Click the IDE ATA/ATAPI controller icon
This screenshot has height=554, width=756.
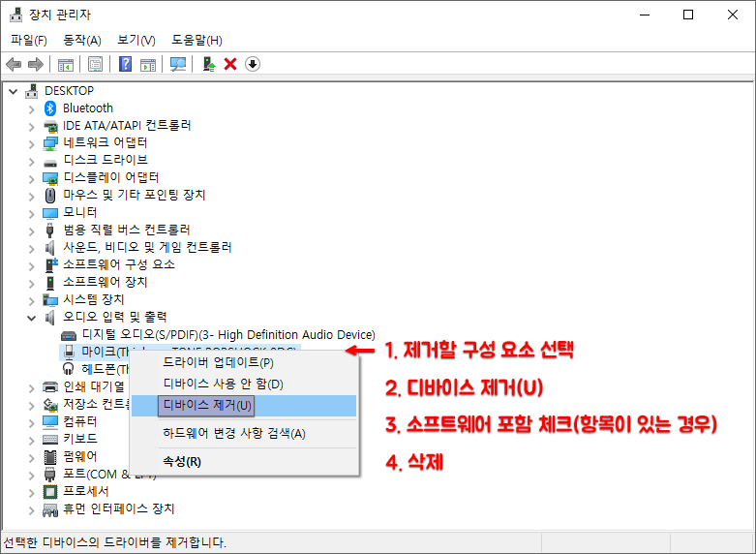pyautogui.click(x=50, y=127)
